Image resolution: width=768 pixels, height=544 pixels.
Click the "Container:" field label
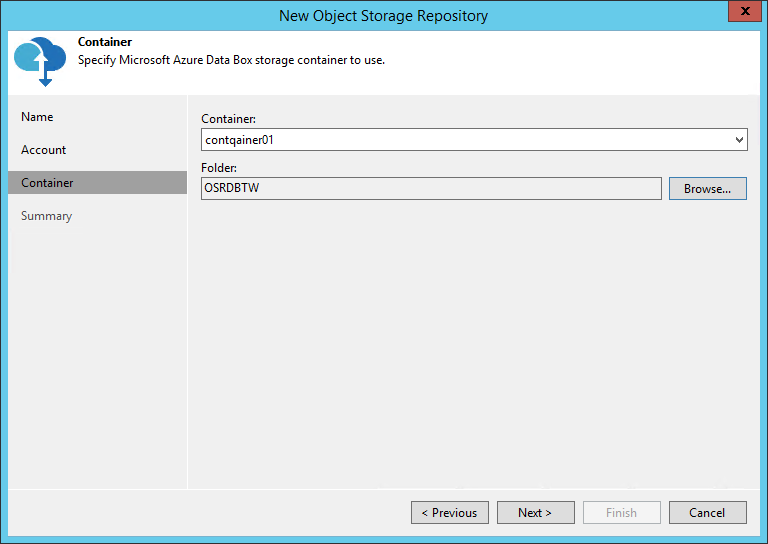click(x=229, y=119)
